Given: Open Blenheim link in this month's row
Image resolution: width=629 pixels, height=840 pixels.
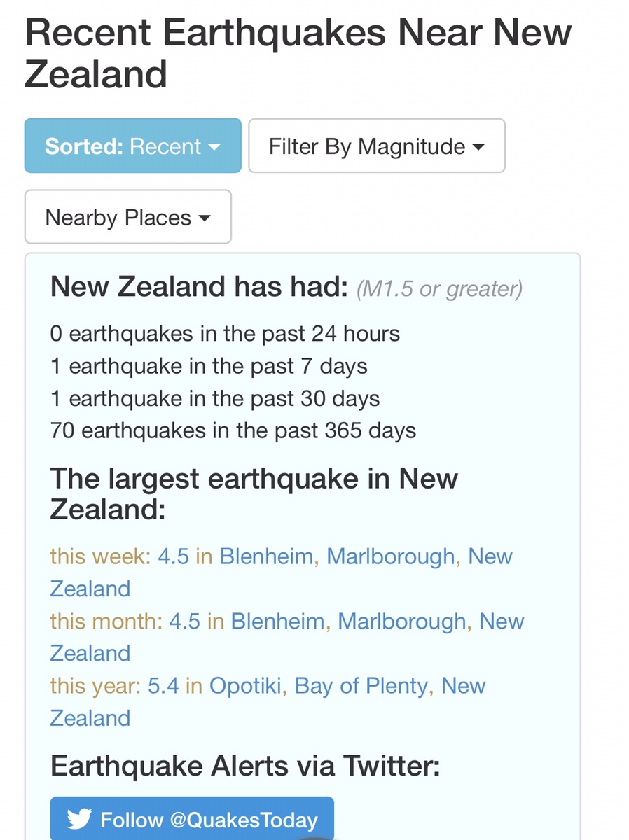Looking at the screenshot, I should [x=277, y=622].
